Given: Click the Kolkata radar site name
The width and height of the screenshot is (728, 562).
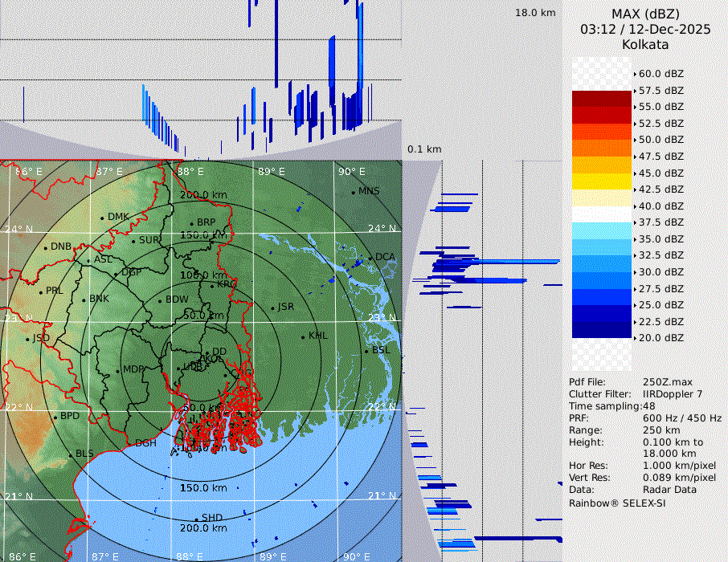Looking at the screenshot, I should point(645,45).
